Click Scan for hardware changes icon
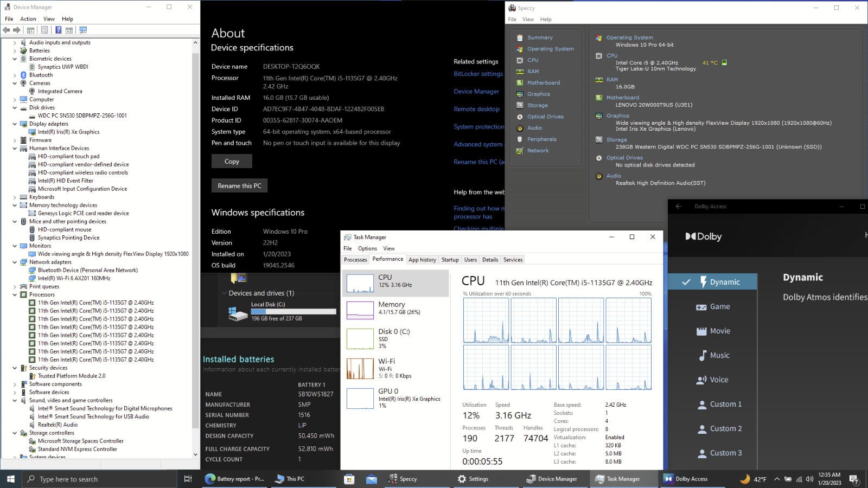 [x=83, y=30]
